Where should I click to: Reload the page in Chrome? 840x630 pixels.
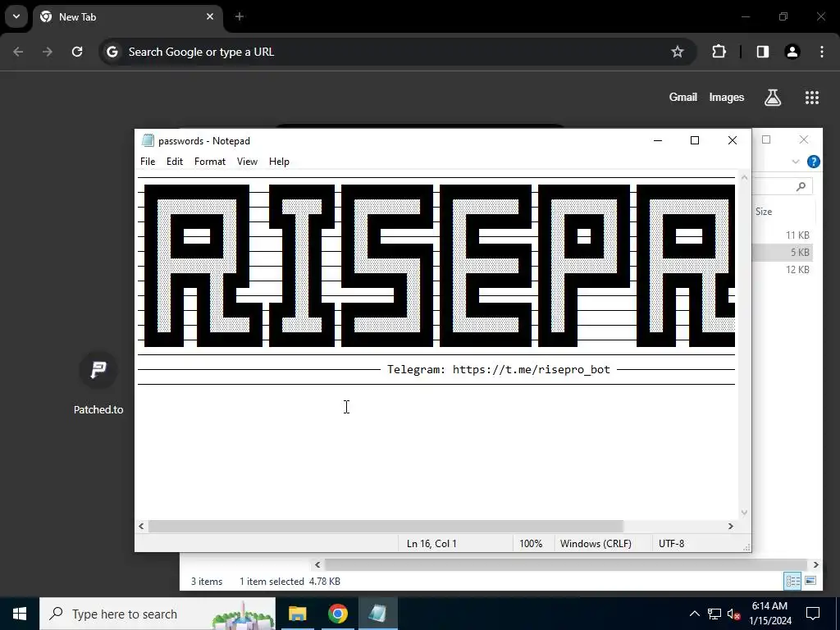(x=77, y=52)
